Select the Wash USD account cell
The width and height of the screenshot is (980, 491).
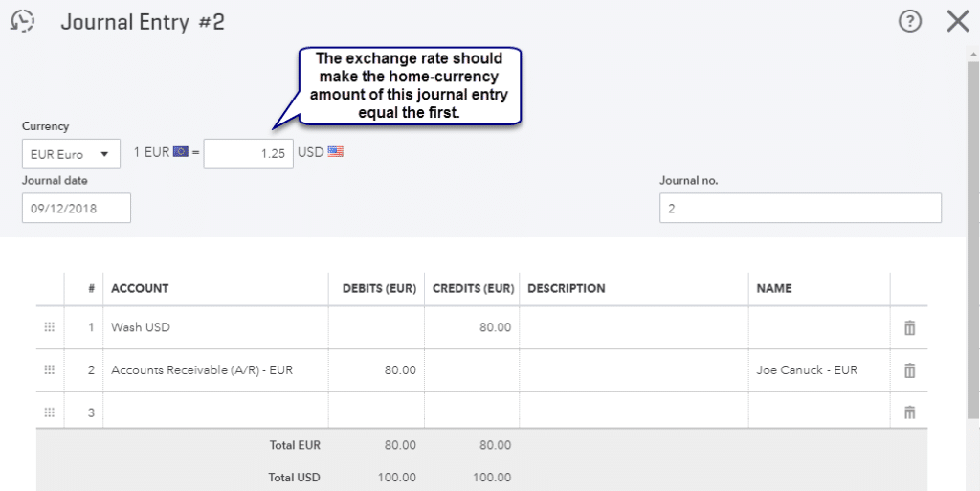215,327
